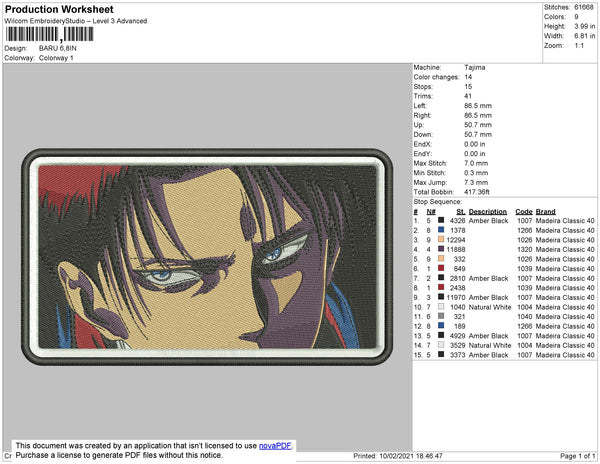Click the total bobbin value '417.36ft'
600x464 pixels.
tap(477, 192)
